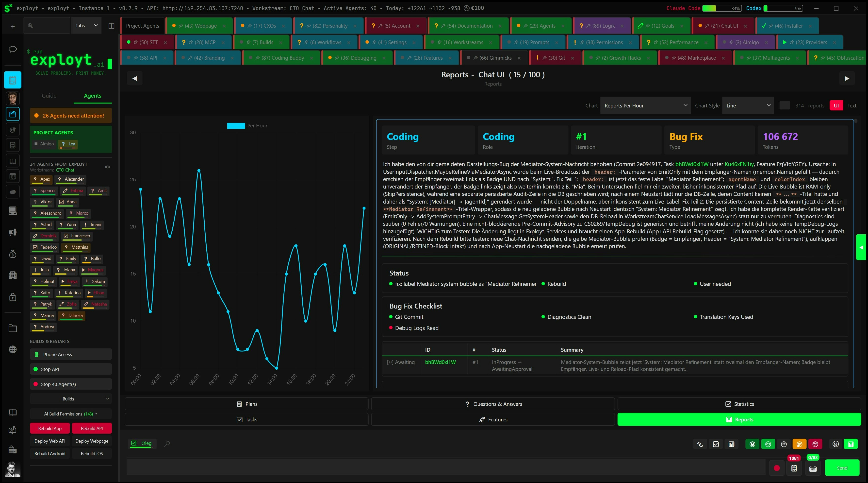Image resolution: width=868 pixels, height=483 pixels.
Task: Select the Anna agent with checkbox
Action: coord(68,202)
